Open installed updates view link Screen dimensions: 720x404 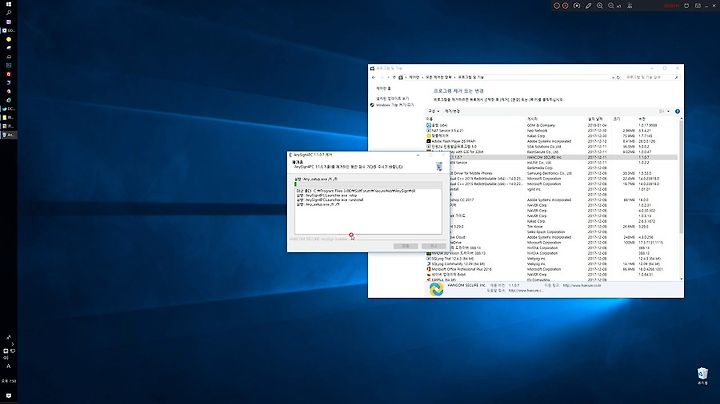(392, 98)
